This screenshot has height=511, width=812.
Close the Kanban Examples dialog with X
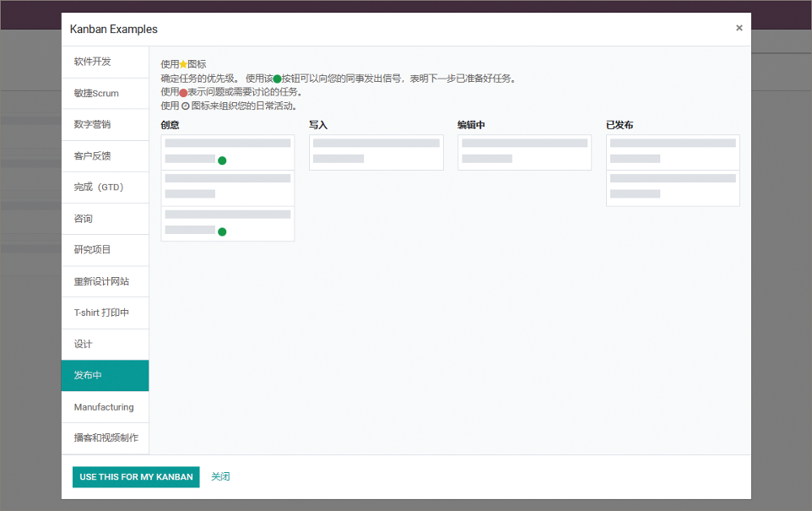click(739, 28)
